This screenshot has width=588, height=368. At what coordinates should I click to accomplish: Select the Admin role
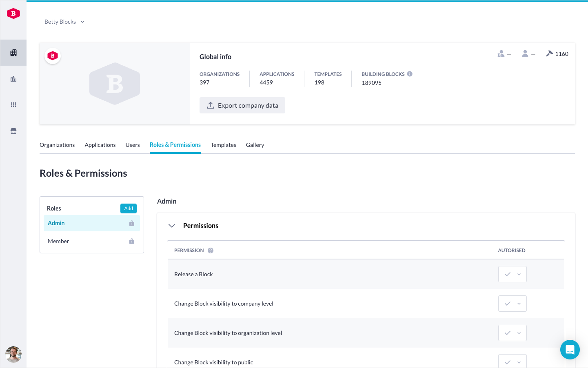point(92,223)
